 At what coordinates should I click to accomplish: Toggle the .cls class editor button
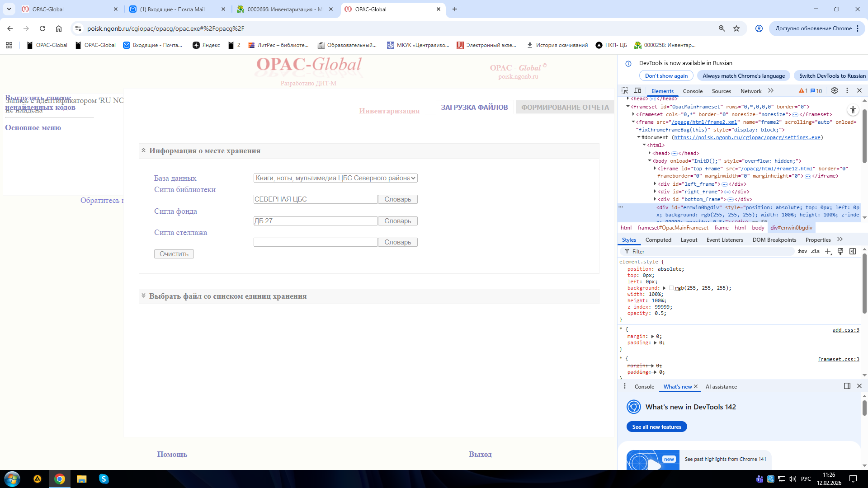click(815, 252)
